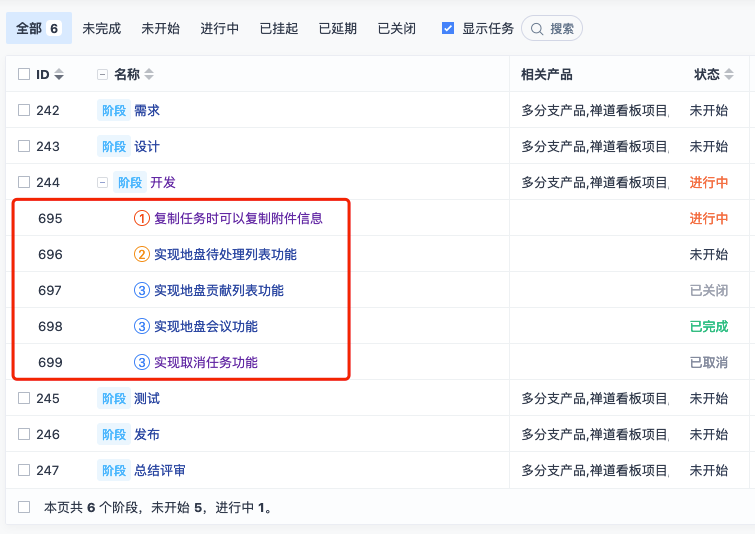Click priority 2 badge of task 696
This screenshot has height=534, width=755.
tap(142, 254)
